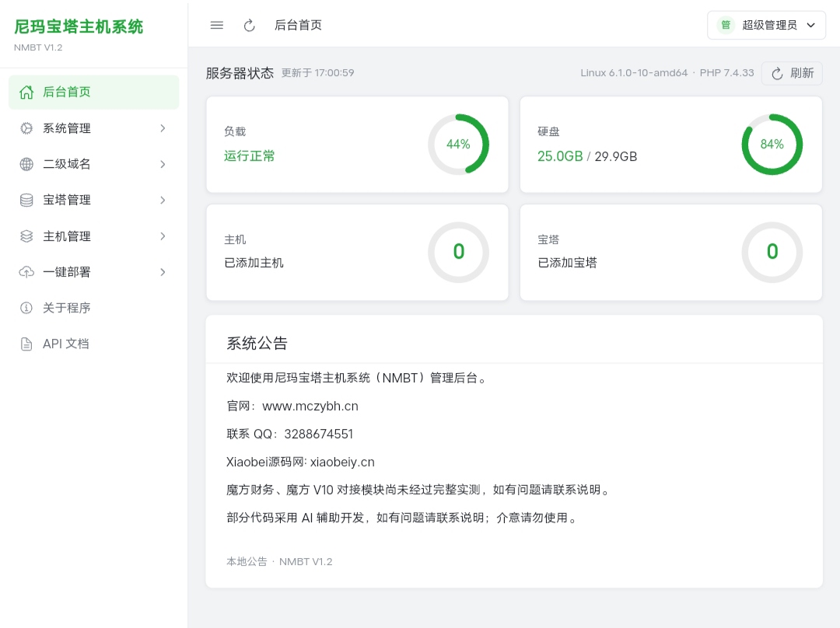Click the 已添加主机 label
Screen dimensions: 840x628
(254, 263)
